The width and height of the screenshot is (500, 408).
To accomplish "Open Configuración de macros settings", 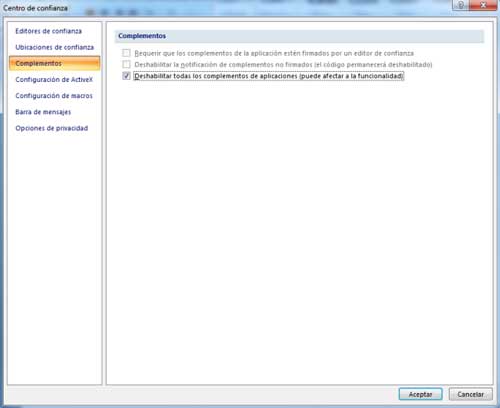I will point(54,96).
